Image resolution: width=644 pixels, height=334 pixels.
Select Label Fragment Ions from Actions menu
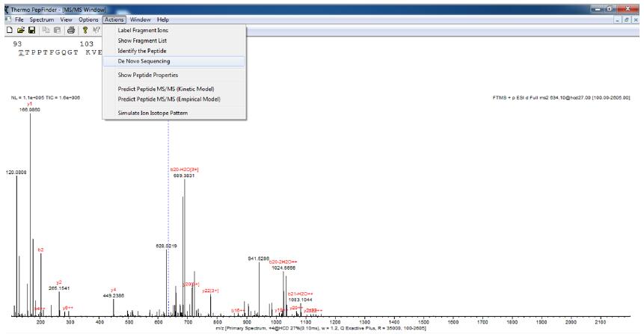pos(144,30)
